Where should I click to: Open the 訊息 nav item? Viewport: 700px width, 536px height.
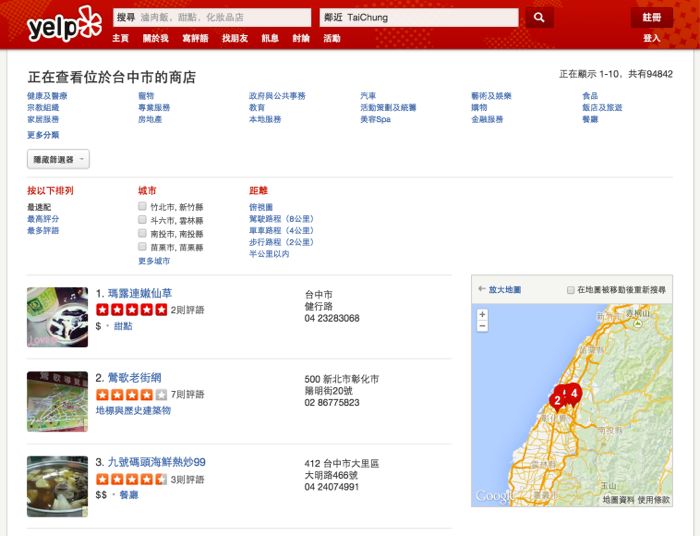click(270, 38)
